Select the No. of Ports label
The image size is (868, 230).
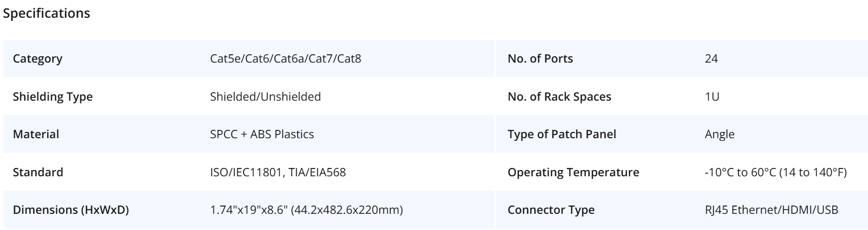pos(540,58)
